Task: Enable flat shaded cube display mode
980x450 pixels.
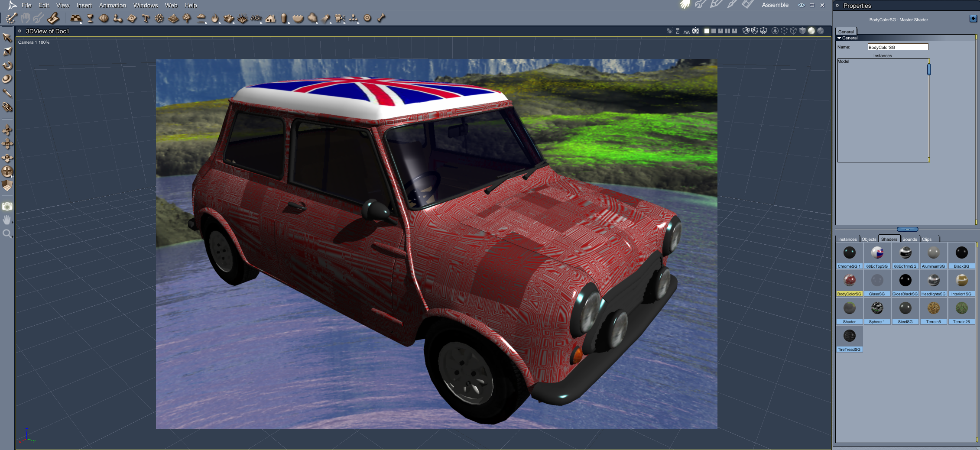Action: coord(802,31)
